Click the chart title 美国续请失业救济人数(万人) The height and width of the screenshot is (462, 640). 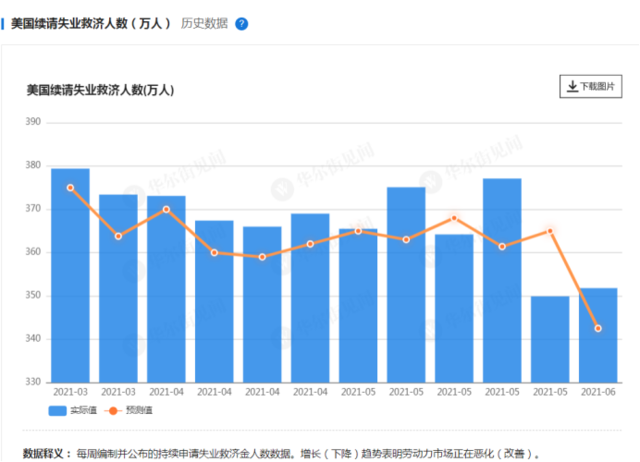100,90
